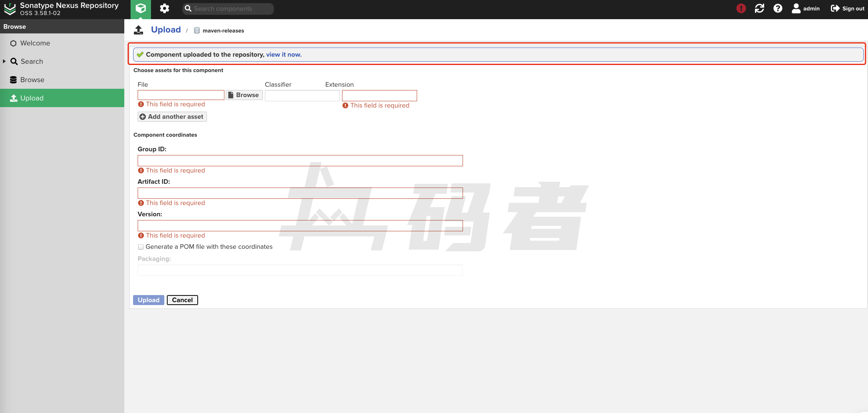Image resolution: width=868 pixels, height=413 pixels.
Task: Click the red system status alert icon
Action: pos(741,9)
